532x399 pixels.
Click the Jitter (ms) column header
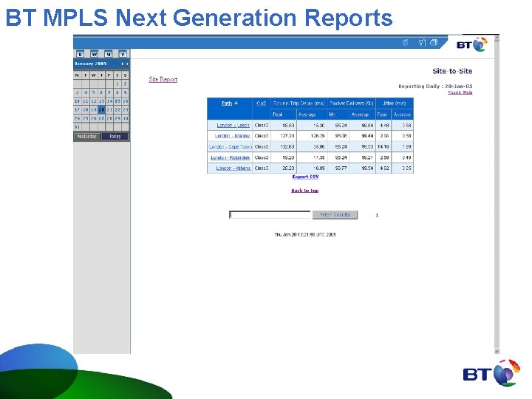394,103
